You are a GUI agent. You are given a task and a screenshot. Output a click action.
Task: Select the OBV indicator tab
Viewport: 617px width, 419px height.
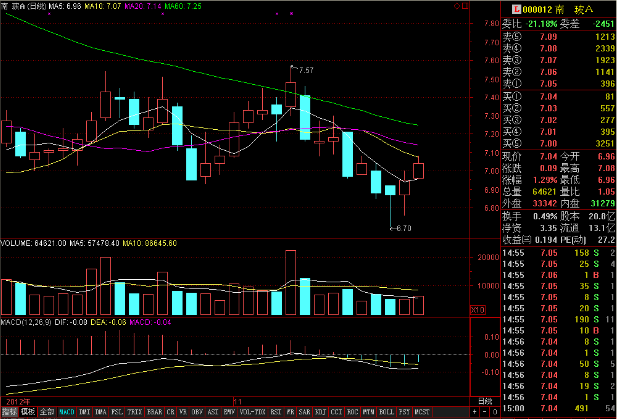pos(197,412)
